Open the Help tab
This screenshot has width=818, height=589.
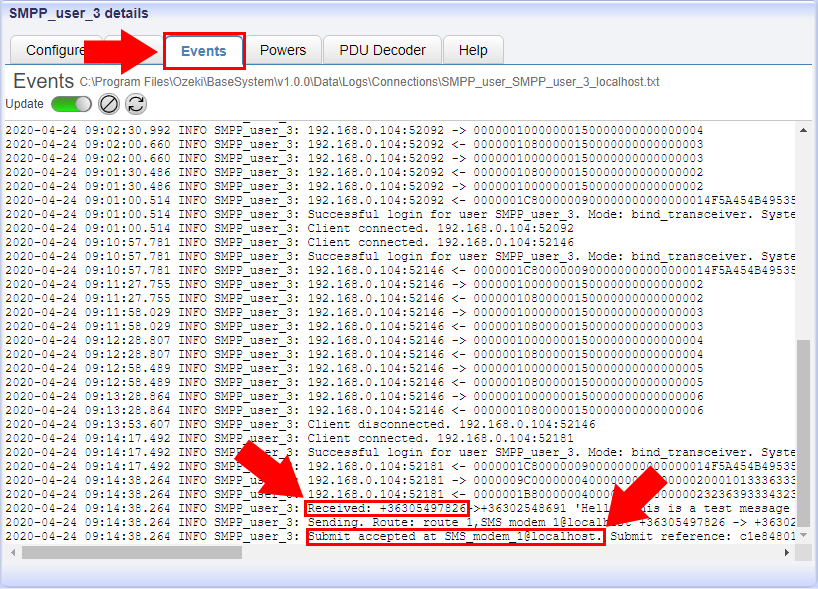[472, 49]
